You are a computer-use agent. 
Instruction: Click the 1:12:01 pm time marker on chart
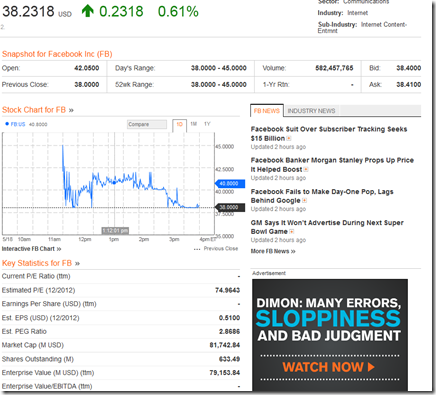pyautogui.click(x=115, y=231)
